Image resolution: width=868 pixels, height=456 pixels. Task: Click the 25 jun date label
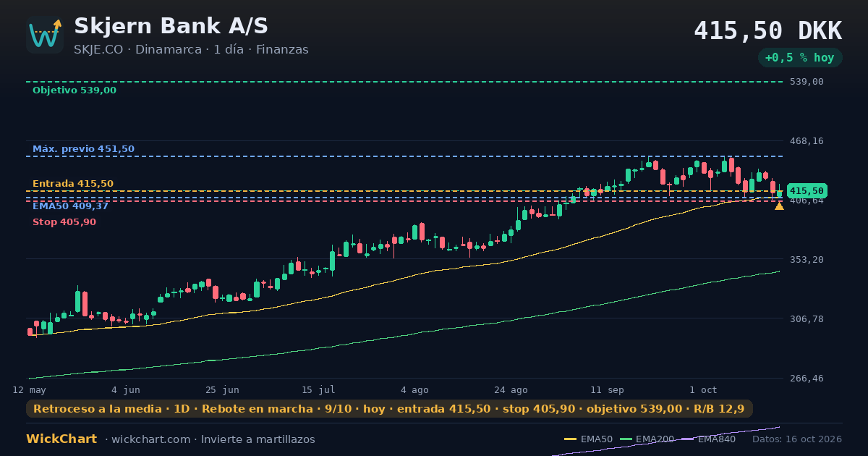click(222, 390)
